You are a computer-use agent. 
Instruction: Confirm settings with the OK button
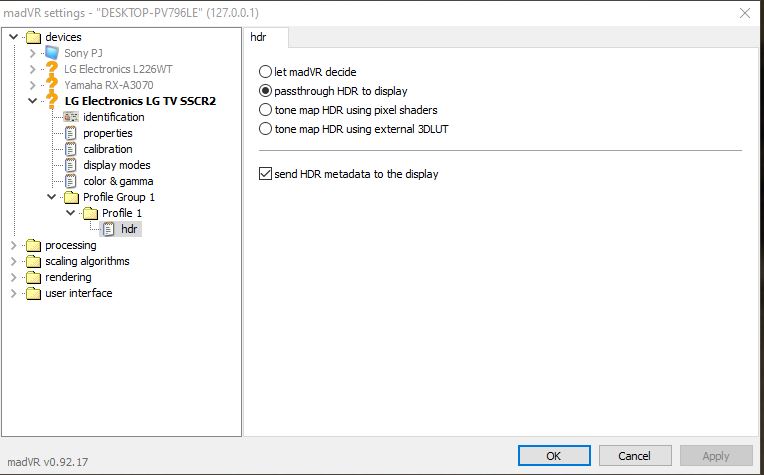554,456
